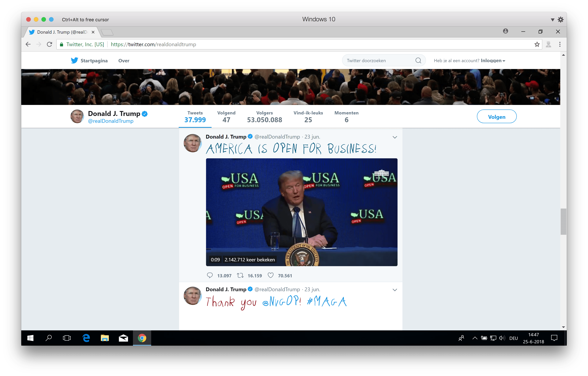Click the Twitter bird Startpagina icon

[x=74, y=60]
